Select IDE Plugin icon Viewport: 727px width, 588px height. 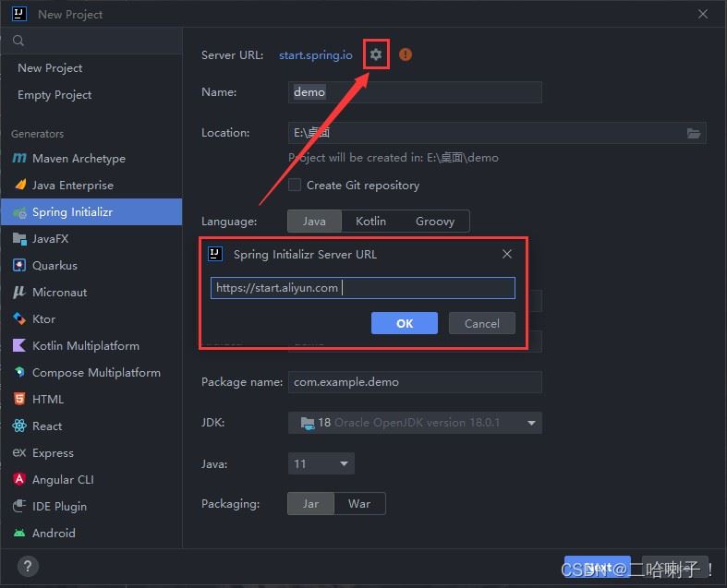click(x=19, y=506)
